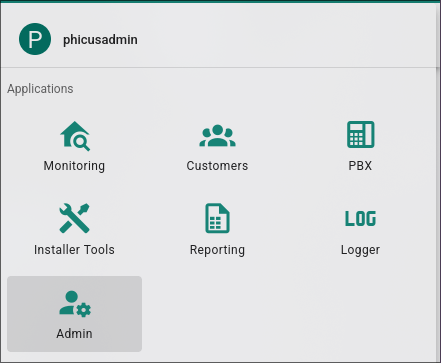Click the phicusadmin profile header area
Viewport: 441px width, 363px height.
tap(218, 39)
